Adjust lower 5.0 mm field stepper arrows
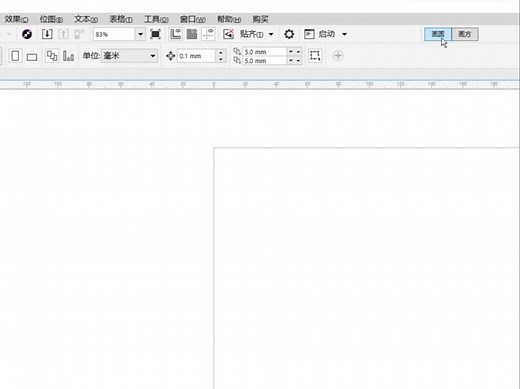The width and height of the screenshot is (520, 389). pyautogui.click(x=294, y=61)
